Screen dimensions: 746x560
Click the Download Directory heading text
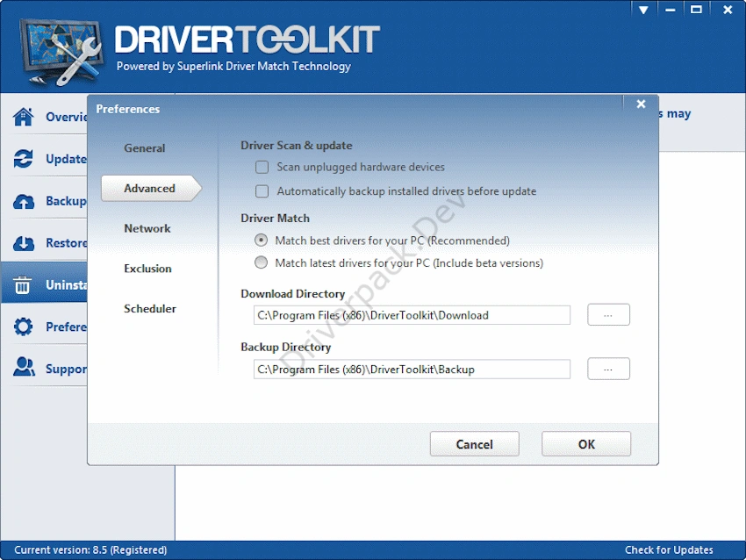pyautogui.click(x=292, y=293)
